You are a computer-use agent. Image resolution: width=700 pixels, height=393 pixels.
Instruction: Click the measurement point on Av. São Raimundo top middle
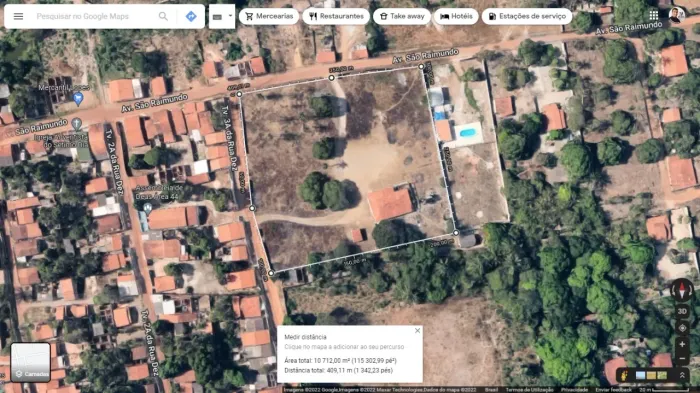(x=331, y=78)
